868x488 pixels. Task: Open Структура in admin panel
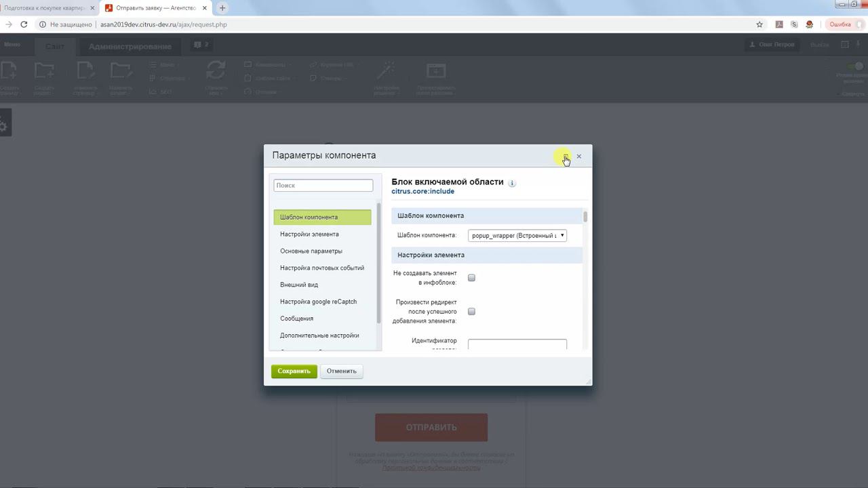(x=169, y=78)
